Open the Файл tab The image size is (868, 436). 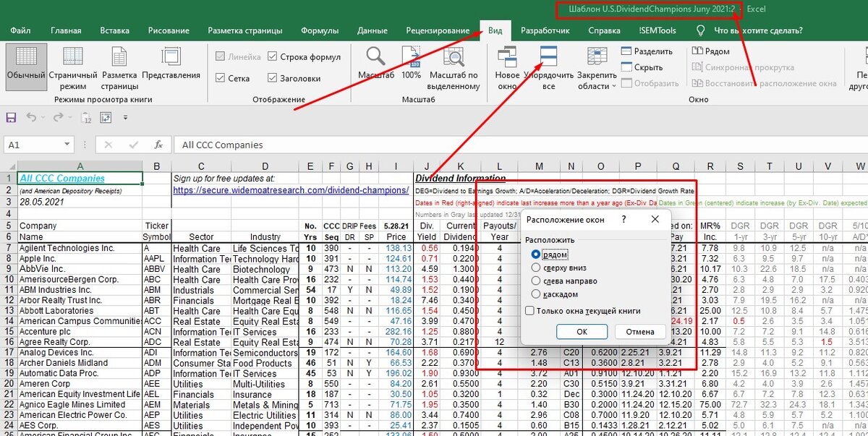21,30
